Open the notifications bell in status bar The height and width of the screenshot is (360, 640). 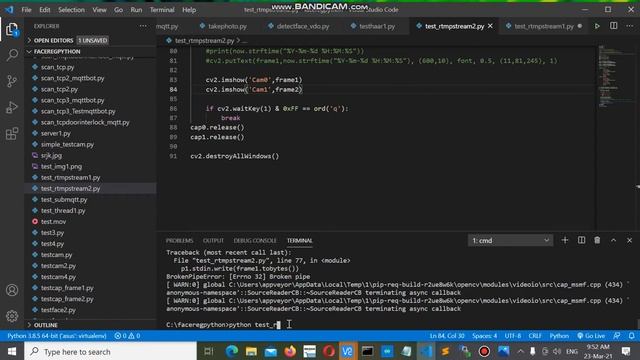[x=631, y=336]
